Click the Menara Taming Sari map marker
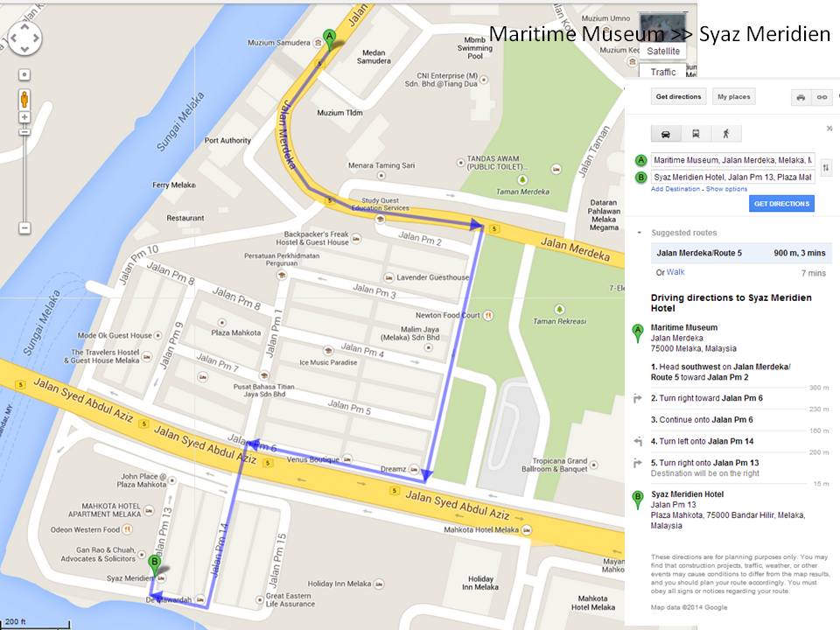This screenshot has height=630, width=840. click(x=381, y=176)
